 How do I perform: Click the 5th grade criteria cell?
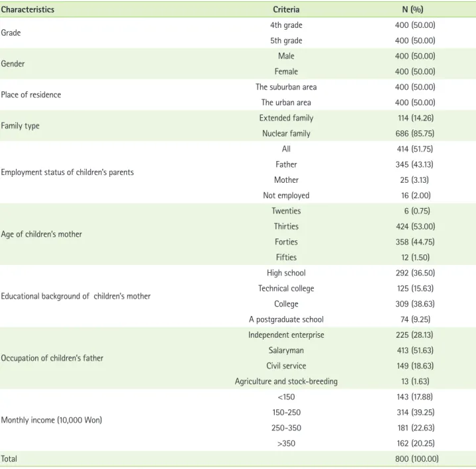(x=286, y=40)
